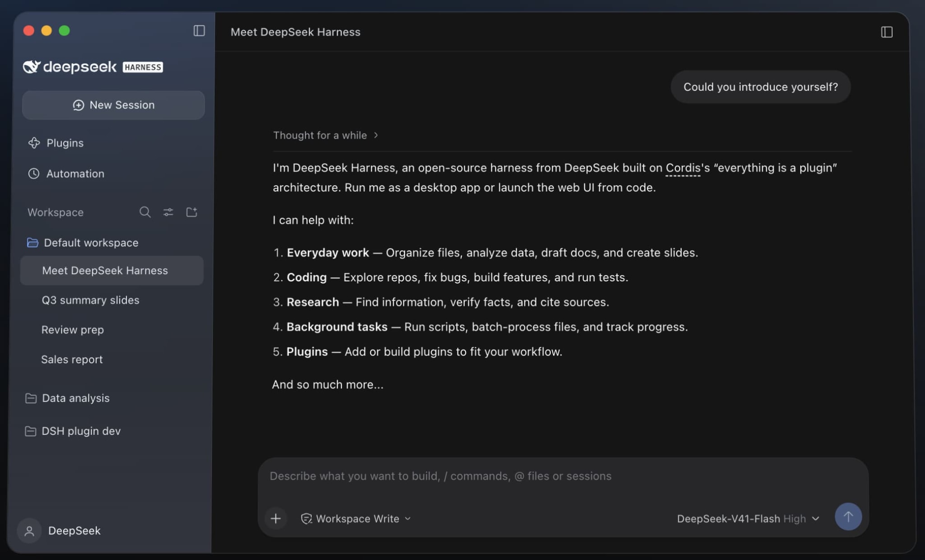This screenshot has height=560, width=925.
Task: Click the DSH plugin dev folder icon
Action: 30,431
